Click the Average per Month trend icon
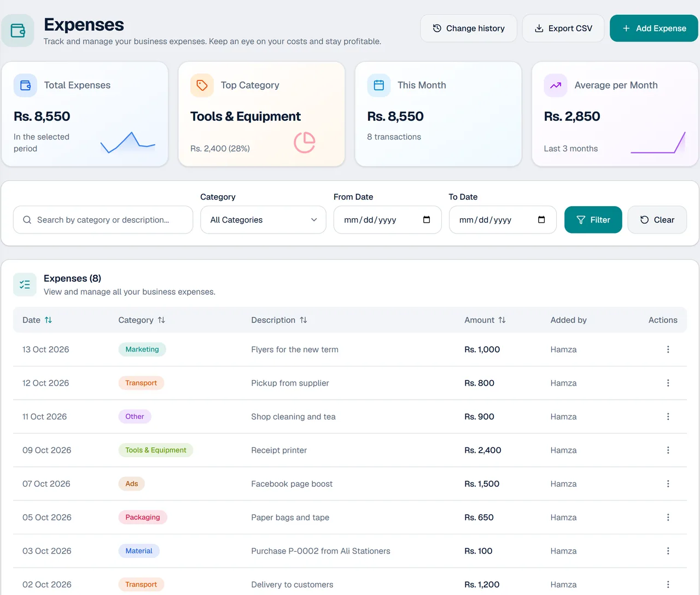700x595 pixels. [x=556, y=85]
